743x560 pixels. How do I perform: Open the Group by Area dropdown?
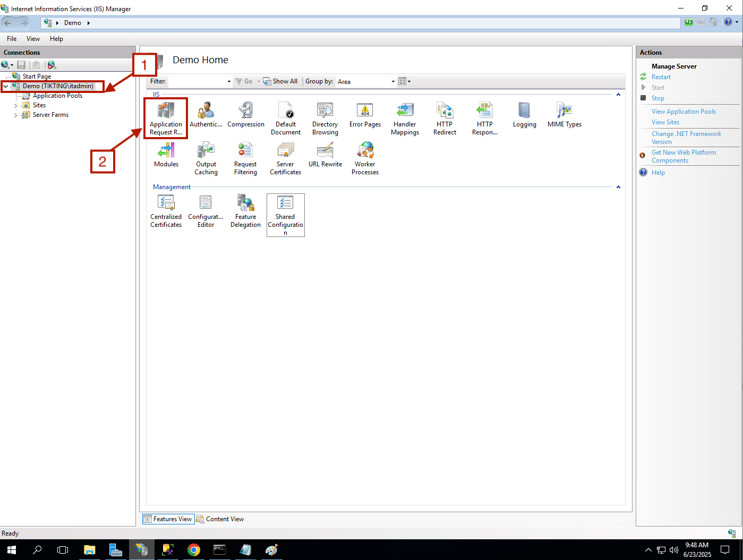coord(393,82)
